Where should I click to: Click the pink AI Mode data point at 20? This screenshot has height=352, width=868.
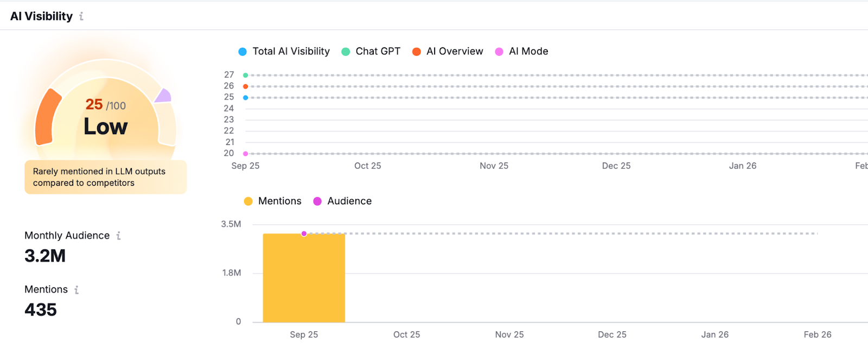click(246, 154)
